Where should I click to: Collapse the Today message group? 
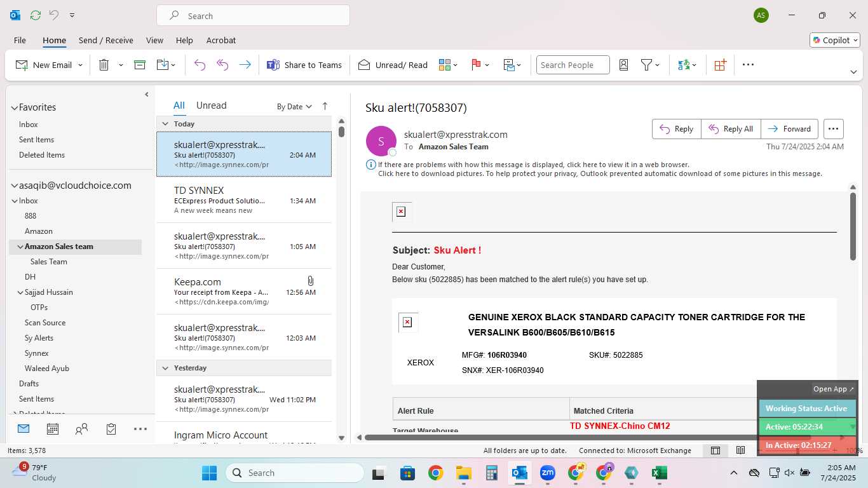(x=165, y=124)
